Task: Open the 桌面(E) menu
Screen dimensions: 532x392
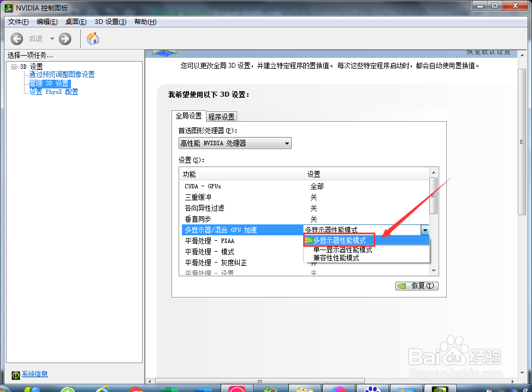Action: point(76,22)
